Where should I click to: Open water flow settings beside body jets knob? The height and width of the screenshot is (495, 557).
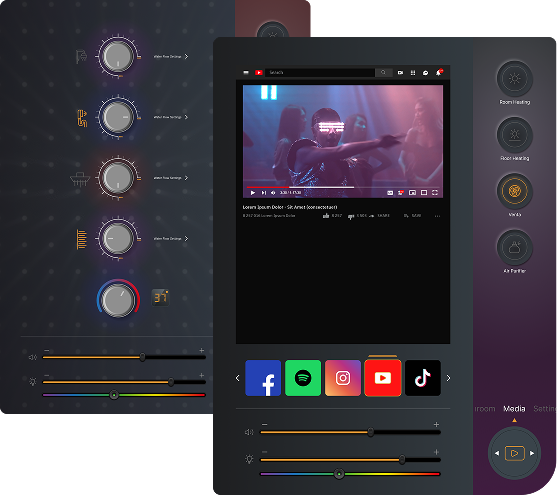click(x=171, y=117)
